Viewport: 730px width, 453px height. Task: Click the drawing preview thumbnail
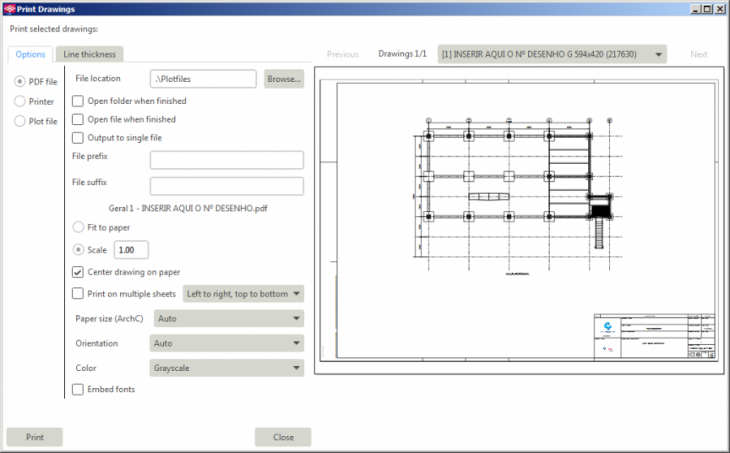(519, 220)
